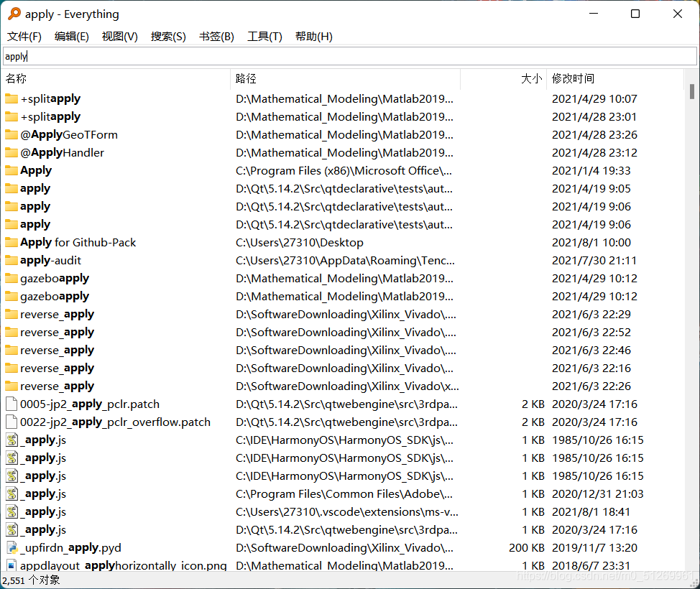
Task: Select the '@ApplyGeoTForm' folder name
Action: tap(69, 134)
